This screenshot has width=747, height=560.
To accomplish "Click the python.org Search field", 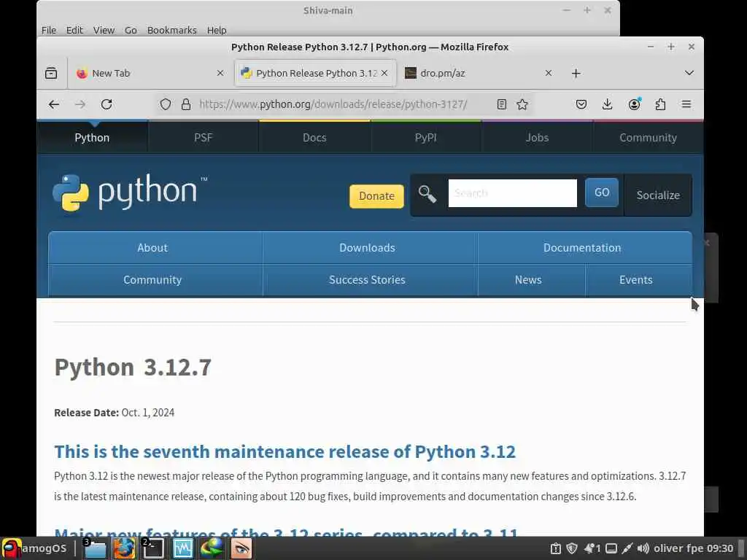I will (513, 192).
